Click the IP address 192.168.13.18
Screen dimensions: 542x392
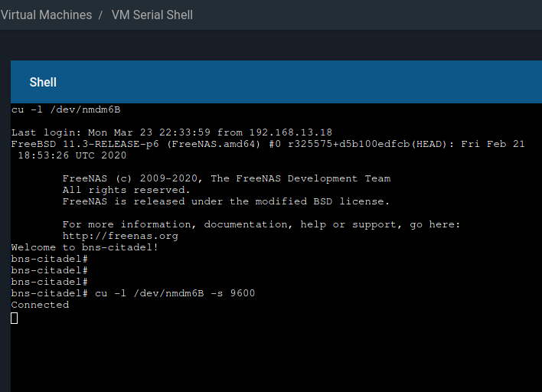pos(291,132)
